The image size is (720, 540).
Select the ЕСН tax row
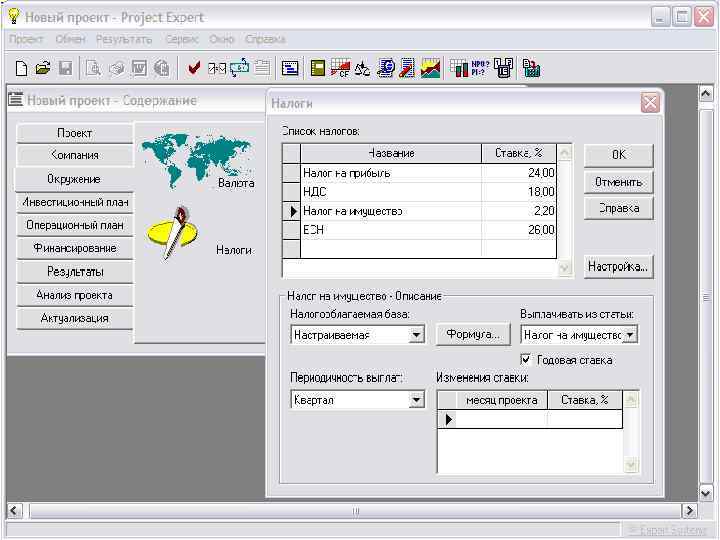419,230
